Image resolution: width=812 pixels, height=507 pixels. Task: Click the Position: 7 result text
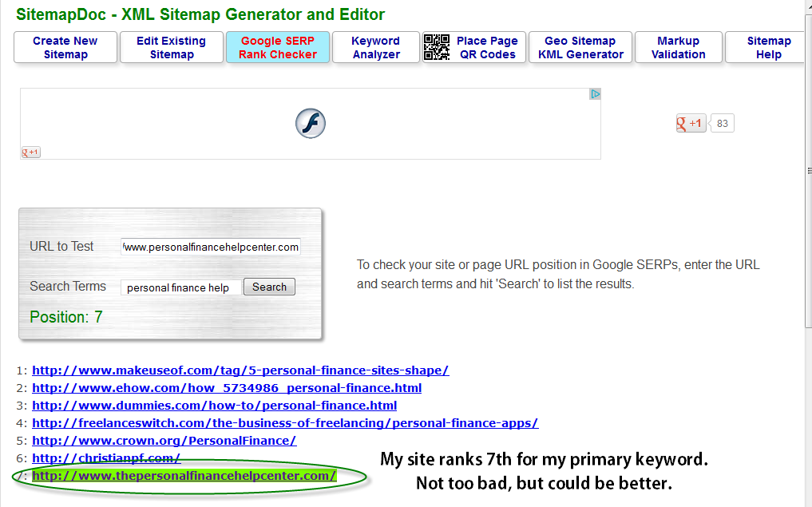66,317
